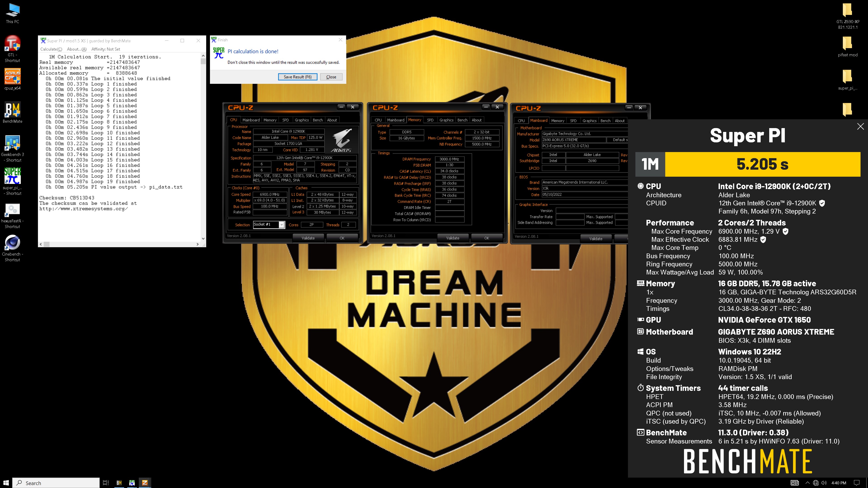Open the This PC desktop icon
Viewport: 868px width, 488px height.
point(12,14)
